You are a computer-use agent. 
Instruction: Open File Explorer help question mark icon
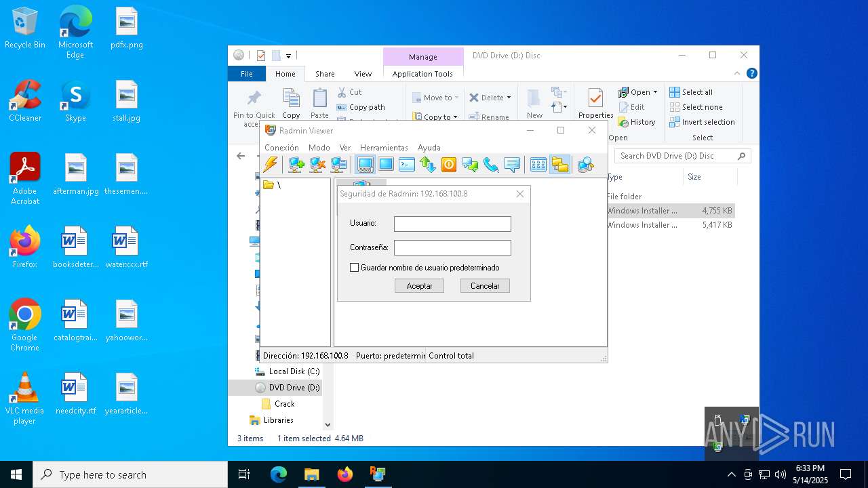pyautogui.click(x=751, y=73)
